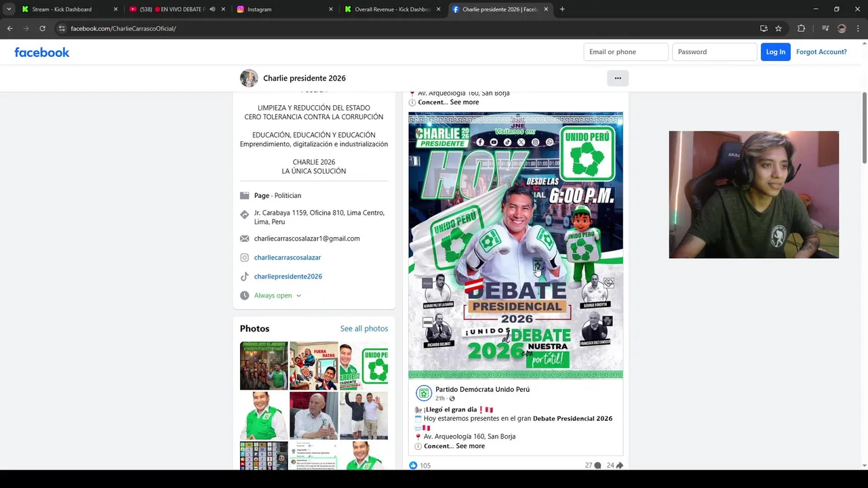
Task: Click the Partido Demócrata Unido Perú post avatar
Action: [424, 393]
